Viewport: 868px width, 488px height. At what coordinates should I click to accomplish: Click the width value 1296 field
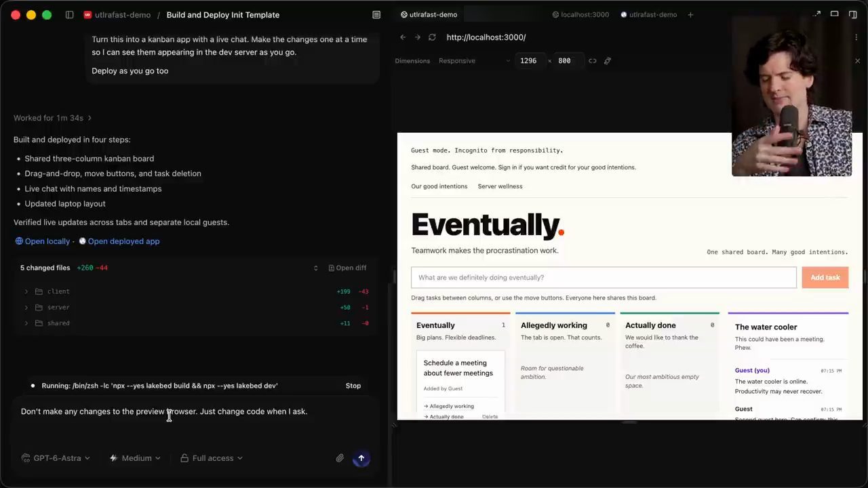528,61
